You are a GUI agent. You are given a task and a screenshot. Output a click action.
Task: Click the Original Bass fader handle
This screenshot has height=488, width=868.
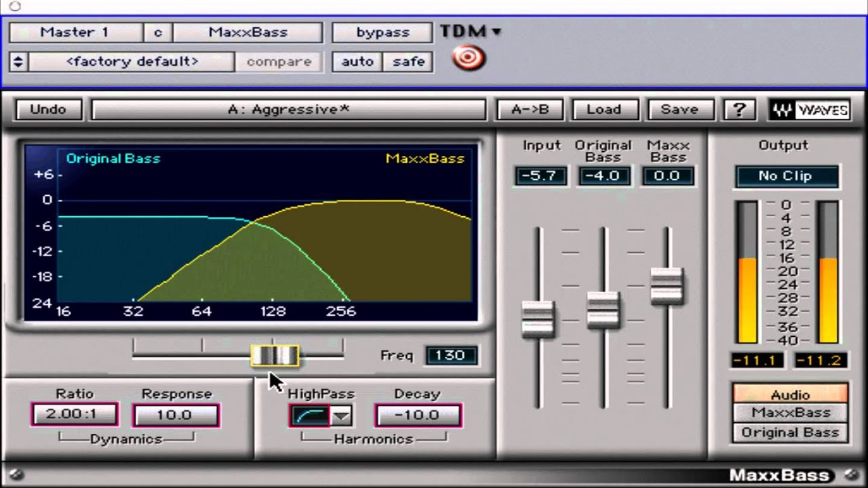(603, 310)
